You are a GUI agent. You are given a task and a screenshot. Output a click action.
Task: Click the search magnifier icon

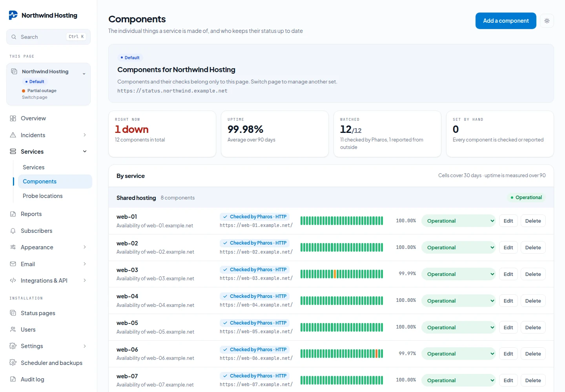click(14, 37)
